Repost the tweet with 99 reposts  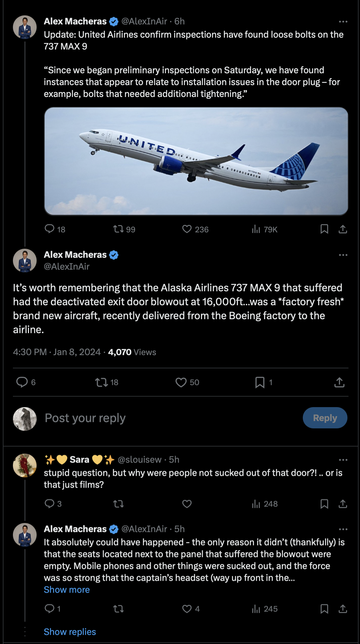(x=119, y=229)
